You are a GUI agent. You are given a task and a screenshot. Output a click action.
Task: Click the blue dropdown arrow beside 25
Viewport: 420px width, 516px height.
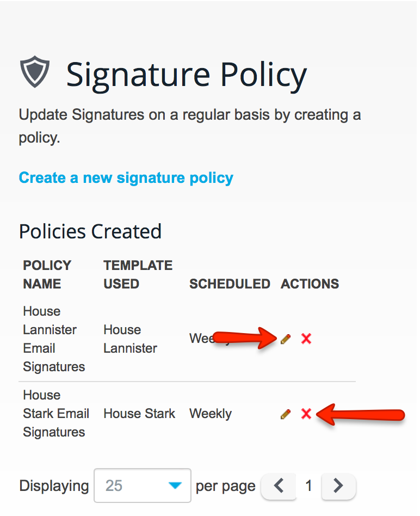[175, 485]
